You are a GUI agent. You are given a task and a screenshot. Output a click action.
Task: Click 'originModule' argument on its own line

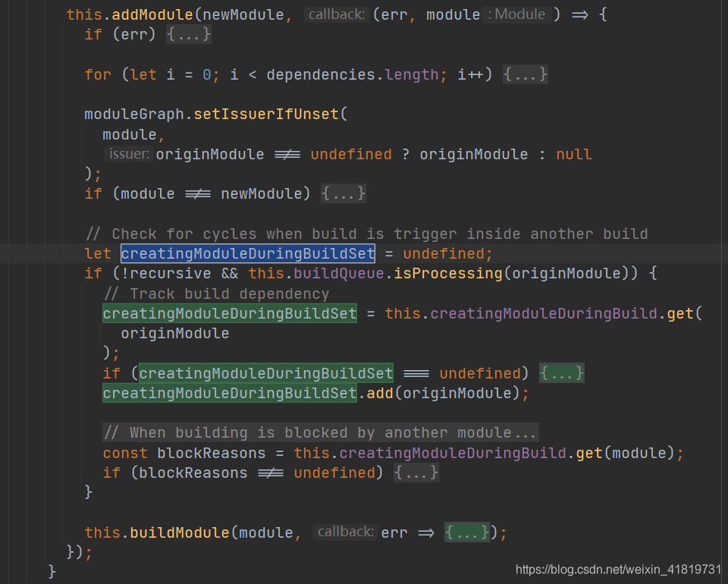175,333
